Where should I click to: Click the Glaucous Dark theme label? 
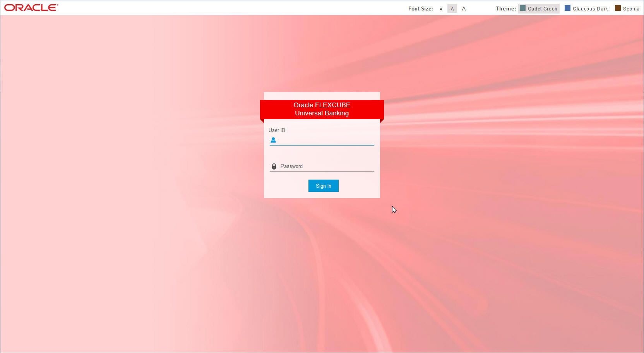pos(590,9)
